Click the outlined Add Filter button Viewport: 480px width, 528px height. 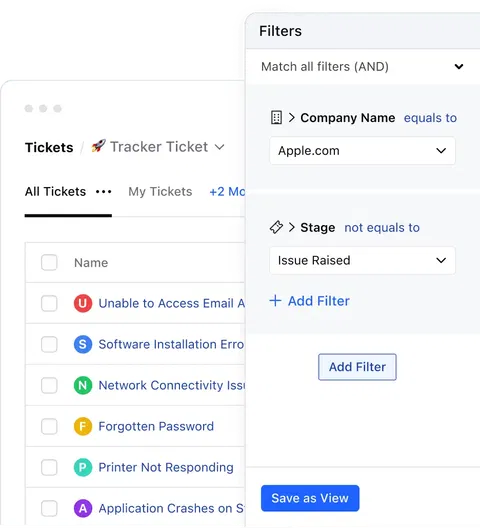pos(357,367)
